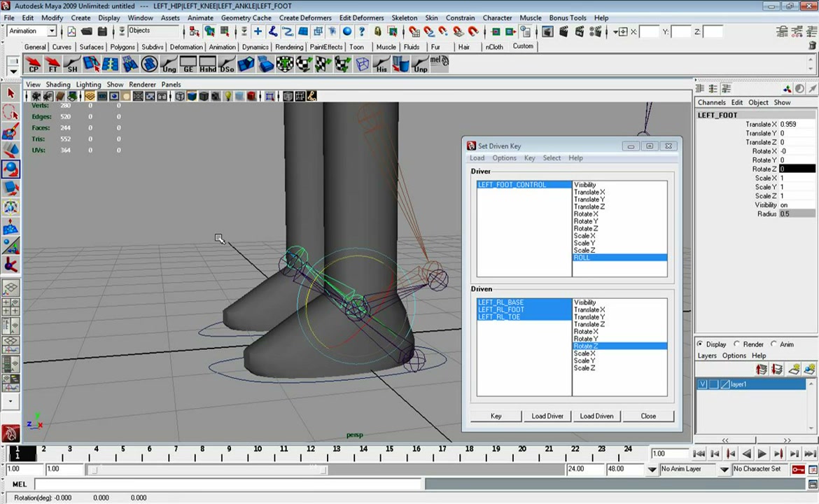The width and height of the screenshot is (819, 504).
Task: Select LEFT_FOOT_CONTROL in Driver list
Action: (x=524, y=185)
